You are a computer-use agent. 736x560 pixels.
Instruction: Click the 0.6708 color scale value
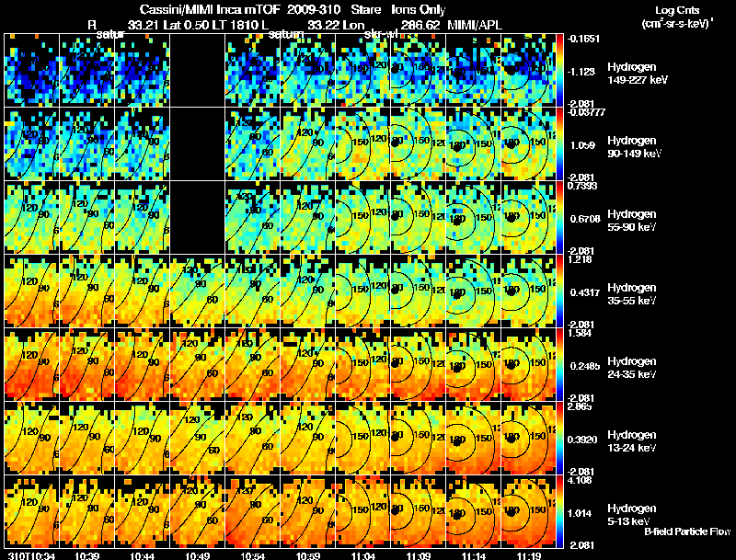[x=585, y=219]
